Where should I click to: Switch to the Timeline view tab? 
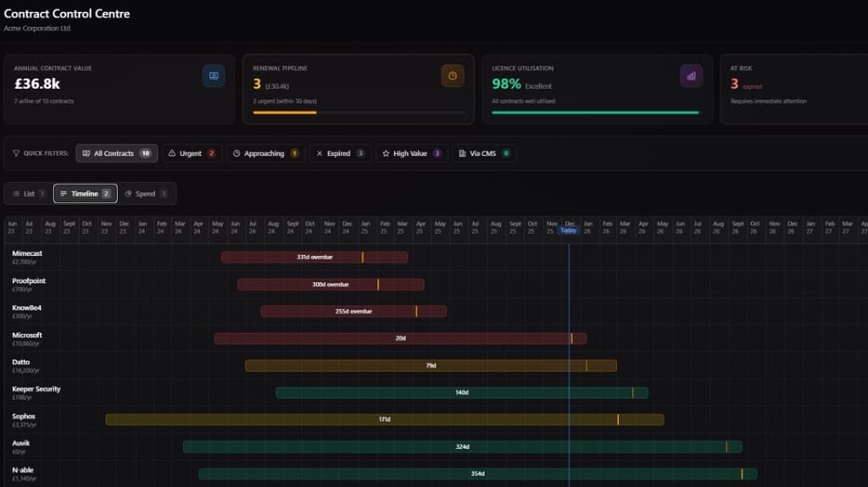86,194
